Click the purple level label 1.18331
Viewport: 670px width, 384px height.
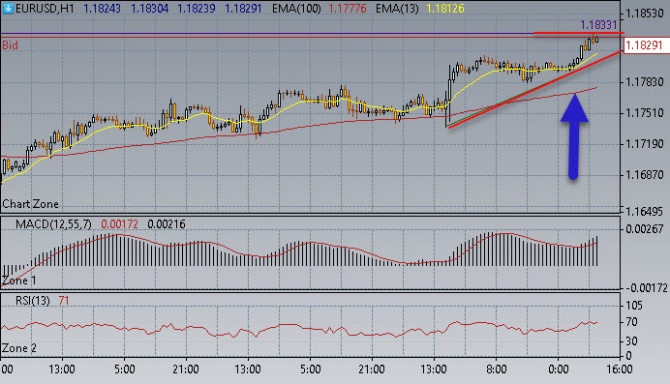tap(598, 25)
